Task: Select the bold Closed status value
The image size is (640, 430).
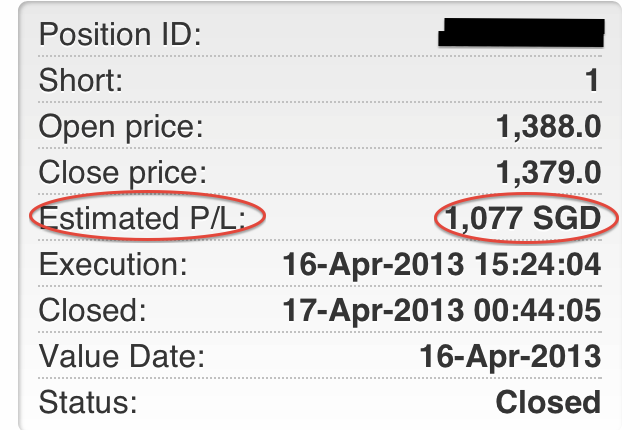Action: coord(548,402)
